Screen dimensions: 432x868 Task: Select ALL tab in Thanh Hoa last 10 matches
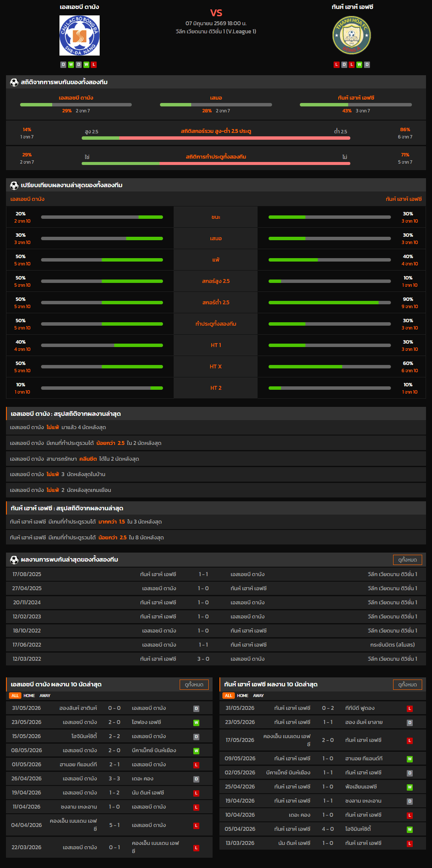[x=228, y=696]
